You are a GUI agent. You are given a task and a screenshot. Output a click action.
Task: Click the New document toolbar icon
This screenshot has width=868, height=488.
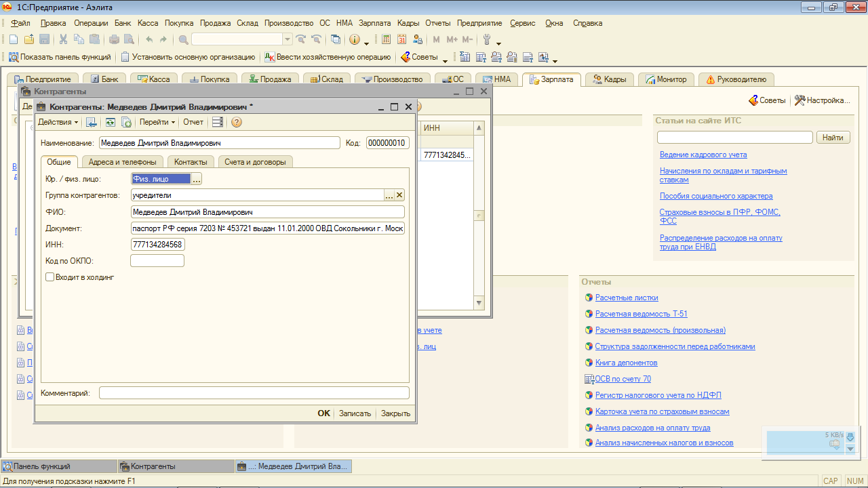[14, 39]
